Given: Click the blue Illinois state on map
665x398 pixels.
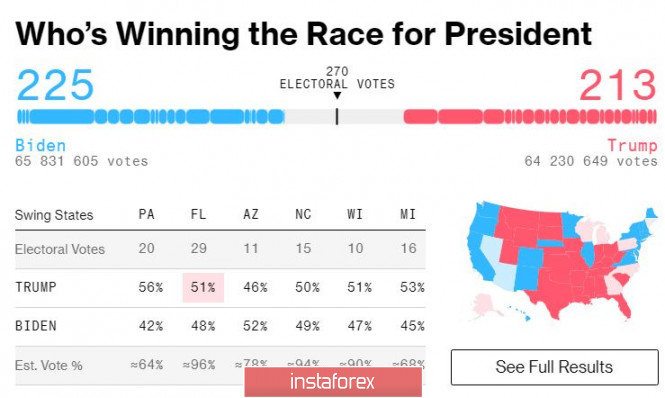Looking at the screenshot, I should (x=587, y=254).
